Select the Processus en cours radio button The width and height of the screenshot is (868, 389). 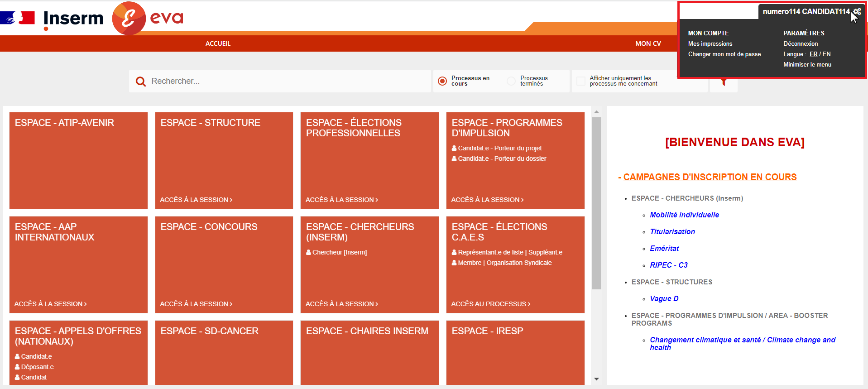click(x=442, y=81)
